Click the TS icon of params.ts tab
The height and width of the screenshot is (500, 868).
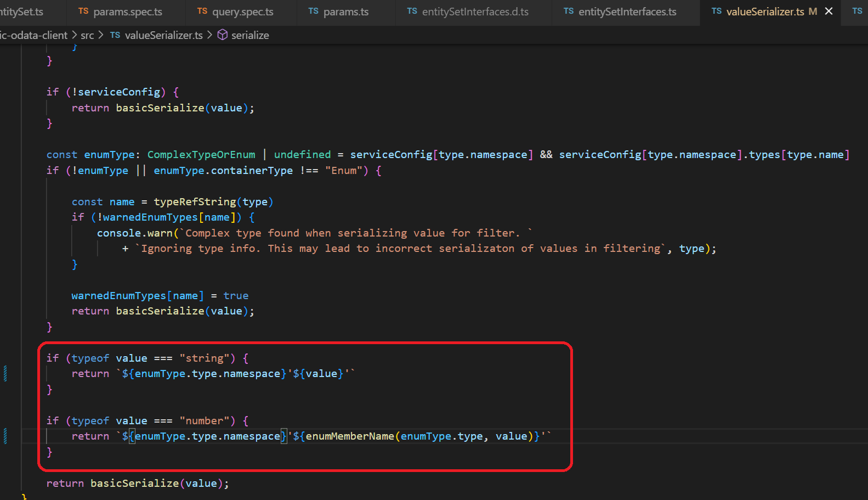[x=313, y=11]
